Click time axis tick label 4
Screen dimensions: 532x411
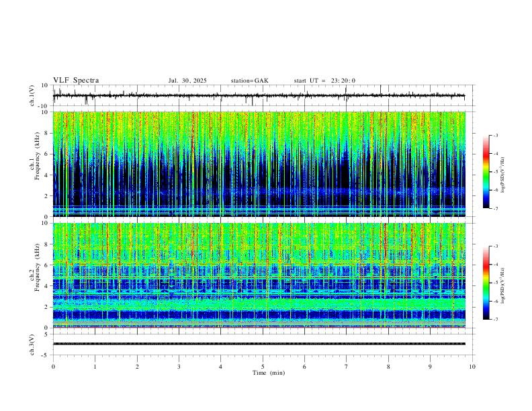click(220, 367)
